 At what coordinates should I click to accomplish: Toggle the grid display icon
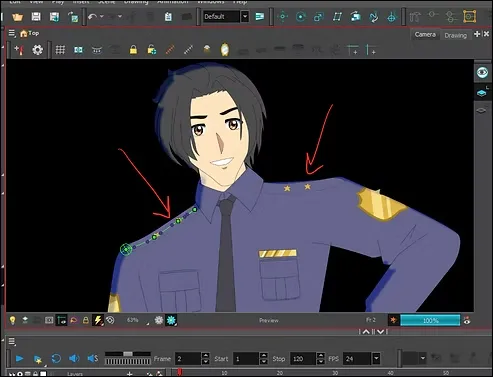point(60,50)
